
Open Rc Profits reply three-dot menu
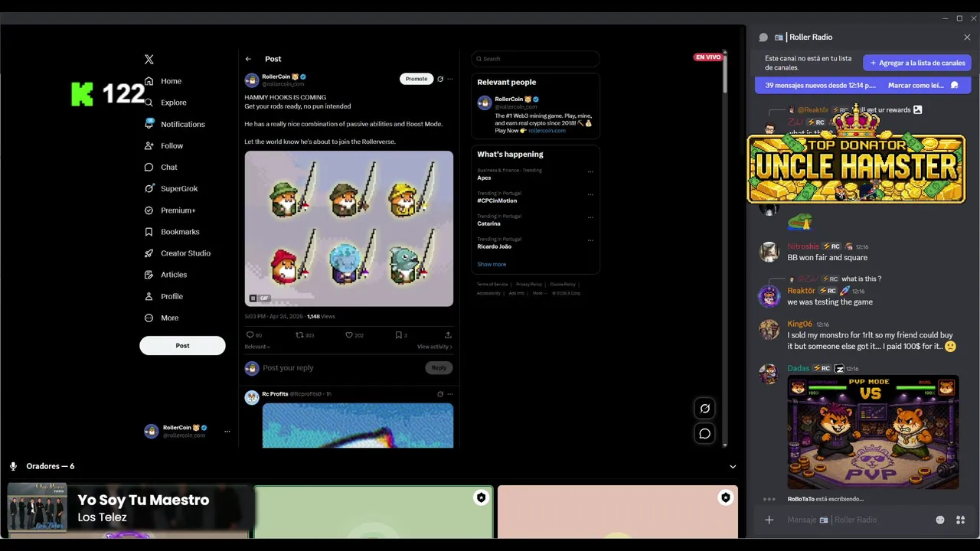[450, 394]
